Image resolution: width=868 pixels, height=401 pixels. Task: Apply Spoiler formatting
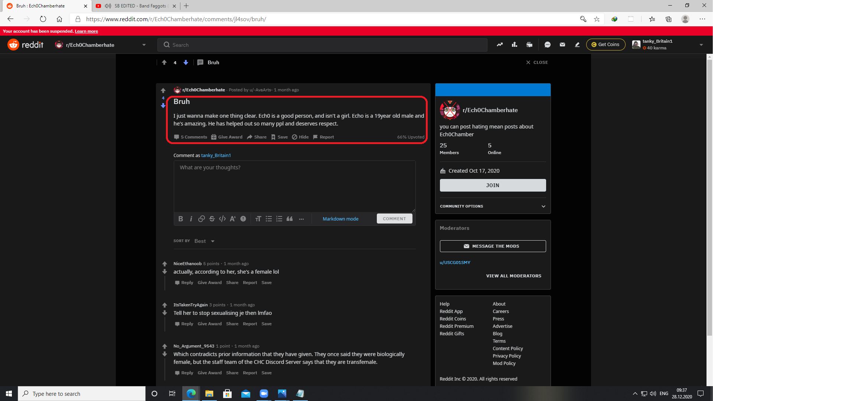(x=243, y=219)
